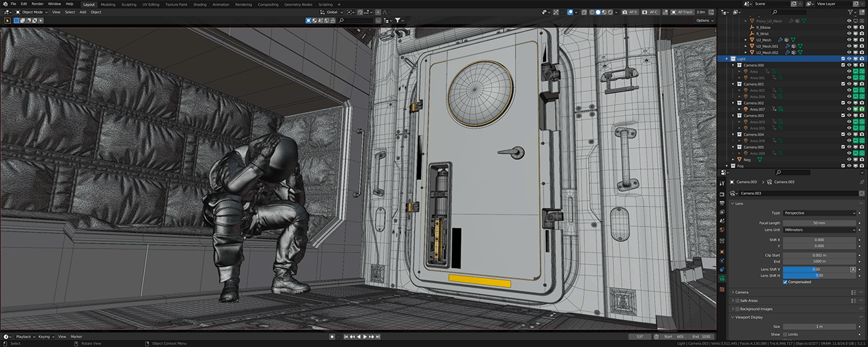
Task: Open the Object Mode dropdown
Action: pos(32,12)
